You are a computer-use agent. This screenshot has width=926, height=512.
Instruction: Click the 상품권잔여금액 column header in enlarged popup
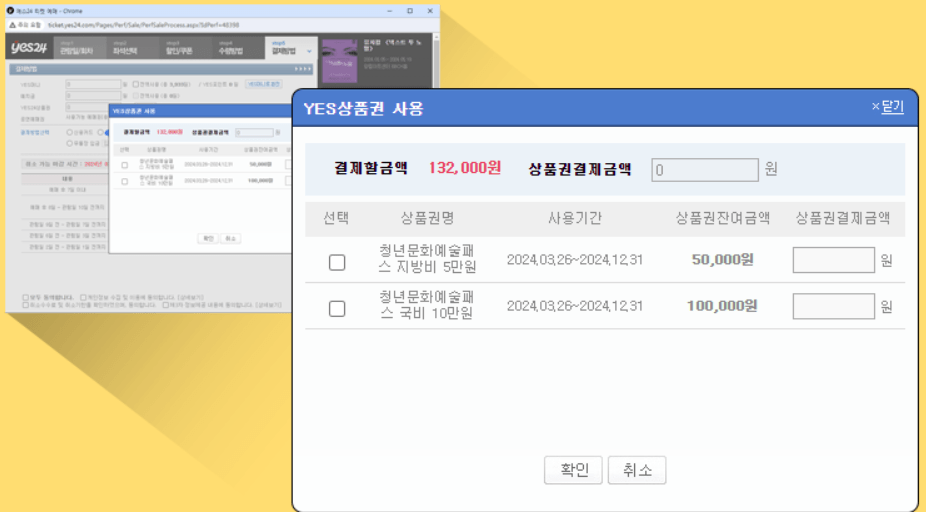pyautogui.click(x=722, y=219)
